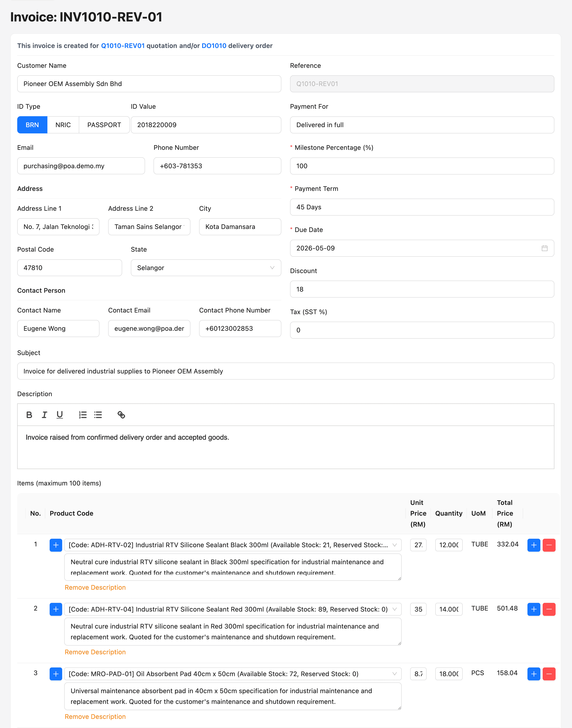572x728 pixels.
Task: Insert bulleted list in description
Action: click(98, 415)
